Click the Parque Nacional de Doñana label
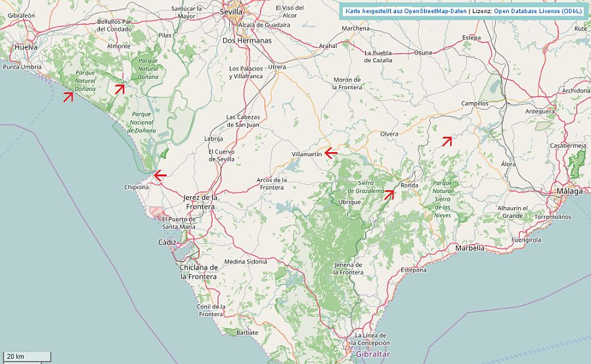Screen dimensions: 591x364 [141, 123]
